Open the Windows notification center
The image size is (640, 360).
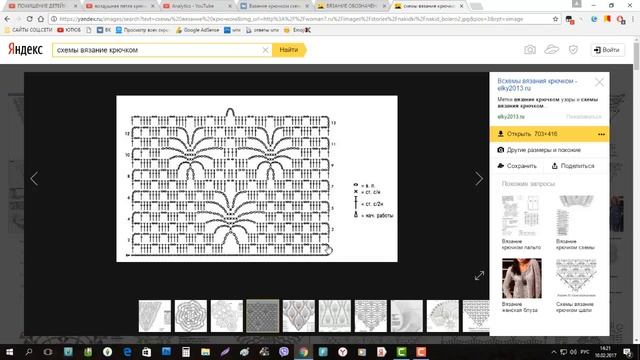[627, 352]
